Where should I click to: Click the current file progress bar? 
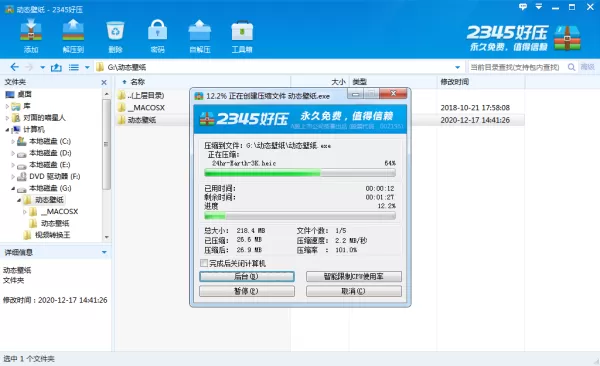[300, 173]
